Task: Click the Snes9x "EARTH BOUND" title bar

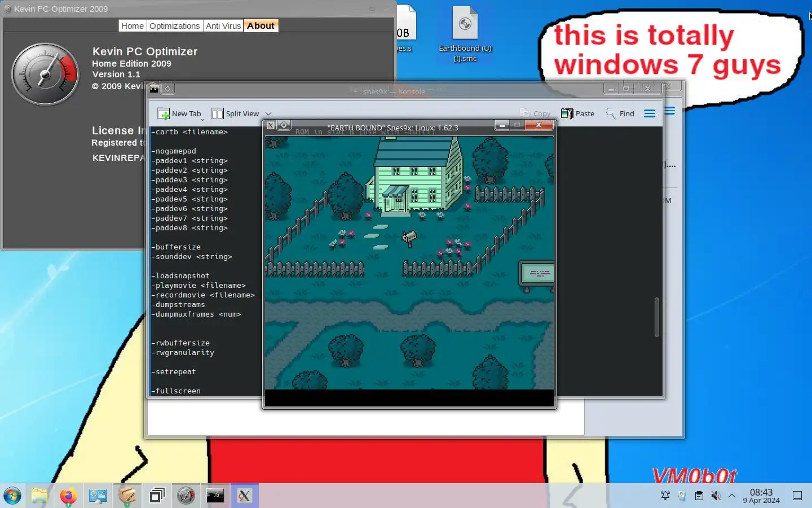Action: pos(392,128)
